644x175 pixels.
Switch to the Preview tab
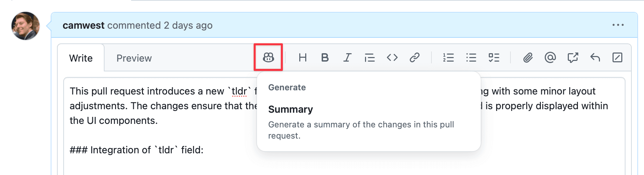tap(134, 58)
